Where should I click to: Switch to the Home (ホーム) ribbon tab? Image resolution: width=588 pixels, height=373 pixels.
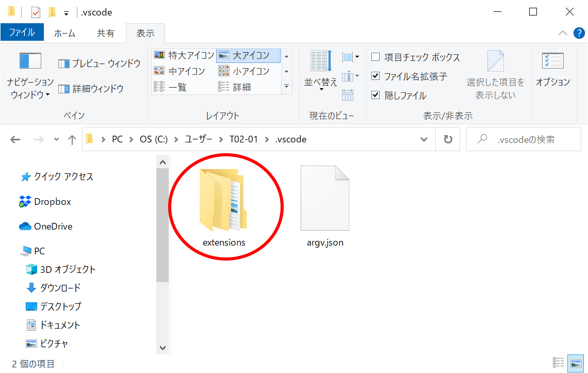coord(64,33)
